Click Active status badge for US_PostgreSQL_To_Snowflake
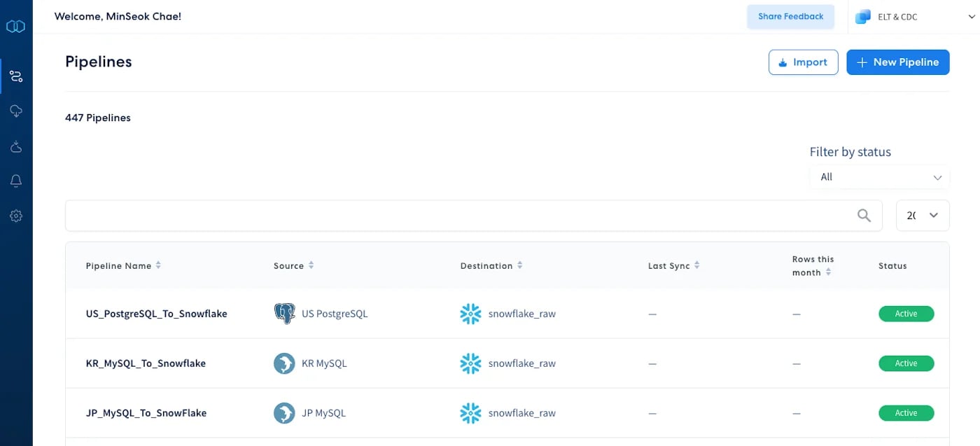The height and width of the screenshot is (446, 980). [x=906, y=314]
